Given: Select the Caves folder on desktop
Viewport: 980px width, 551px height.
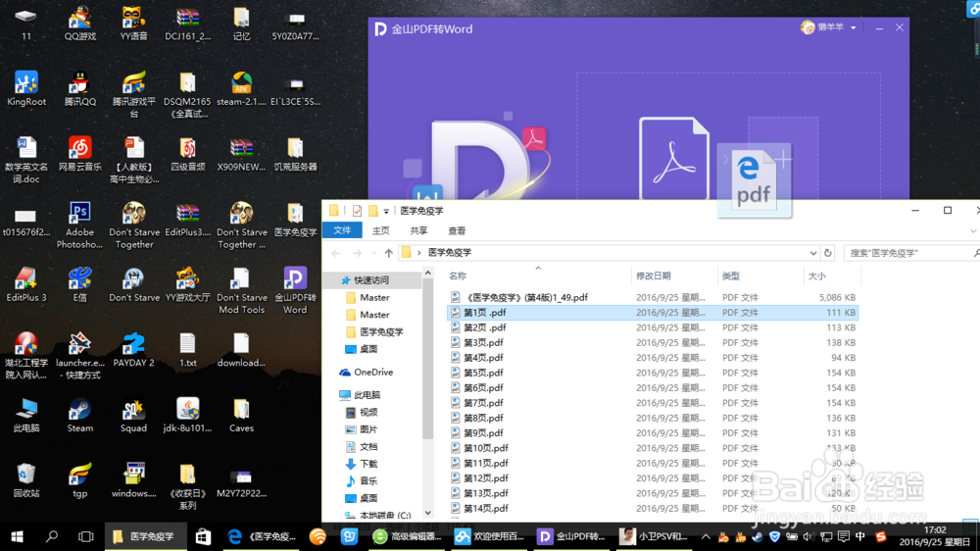Looking at the screenshot, I should tap(241, 416).
